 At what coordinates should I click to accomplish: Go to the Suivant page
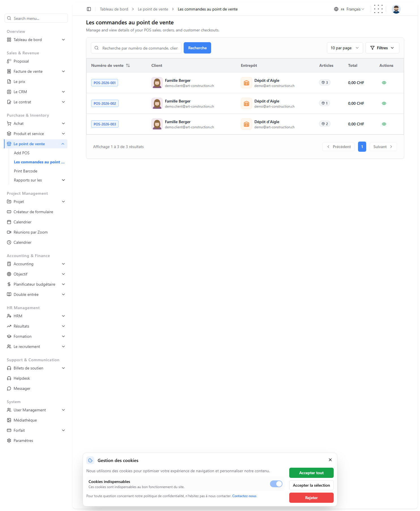(383, 147)
